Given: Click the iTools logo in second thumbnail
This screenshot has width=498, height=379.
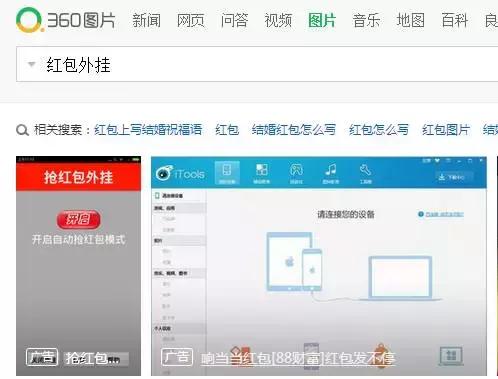Looking at the screenshot, I should tap(180, 173).
